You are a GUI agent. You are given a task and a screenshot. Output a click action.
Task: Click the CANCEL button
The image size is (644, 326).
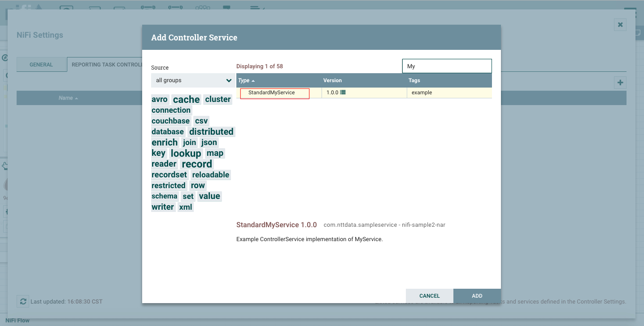430,296
